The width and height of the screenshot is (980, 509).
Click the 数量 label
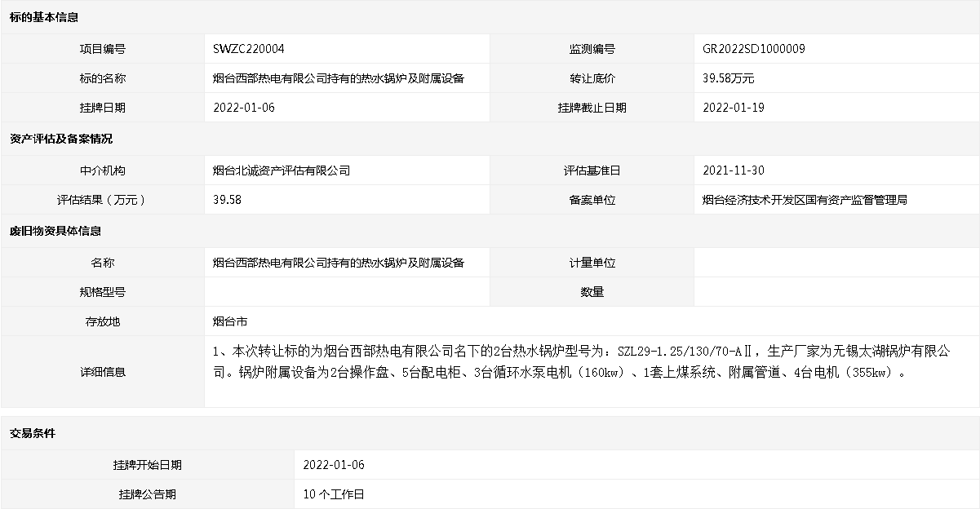(592, 292)
